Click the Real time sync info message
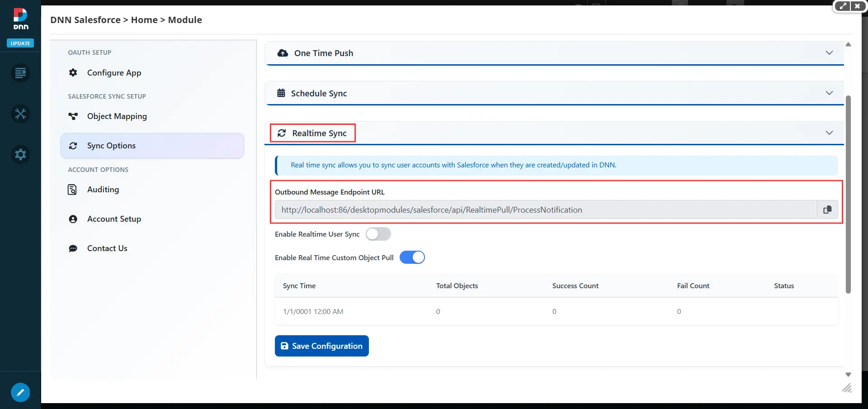This screenshot has height=409, width=868. point(556,165)
